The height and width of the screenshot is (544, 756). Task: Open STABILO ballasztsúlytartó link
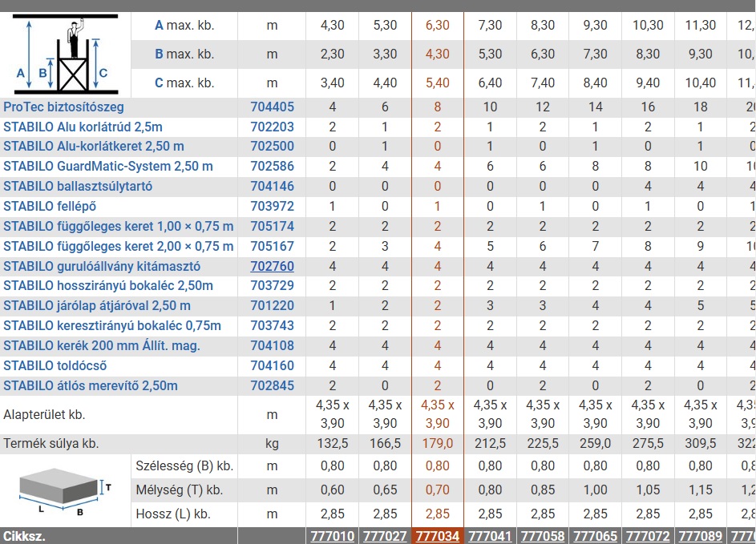78,186
